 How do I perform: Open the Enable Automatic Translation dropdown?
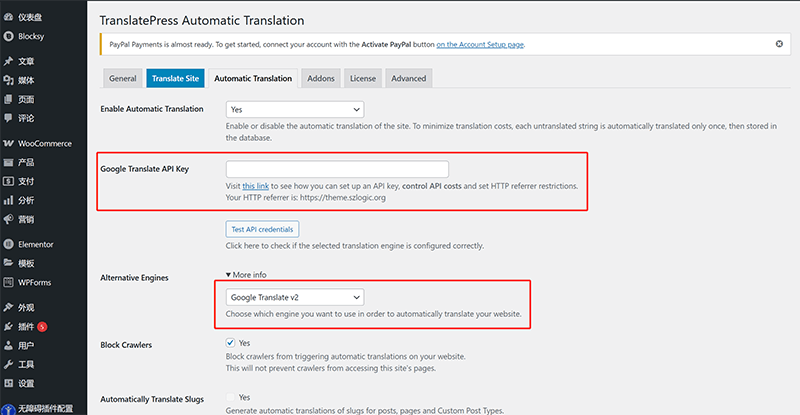(295, 109)
